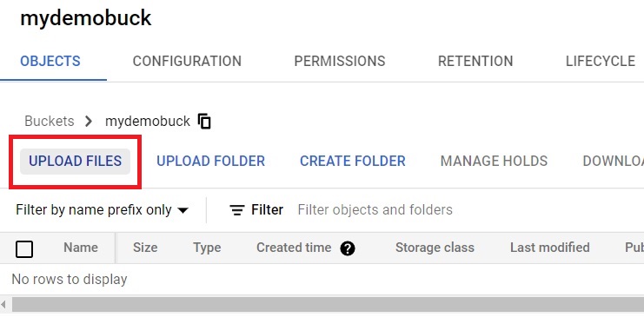Click the horizontal scrollbar track
The width and height of the screenshot is (644, 324).
pos(328,305)
